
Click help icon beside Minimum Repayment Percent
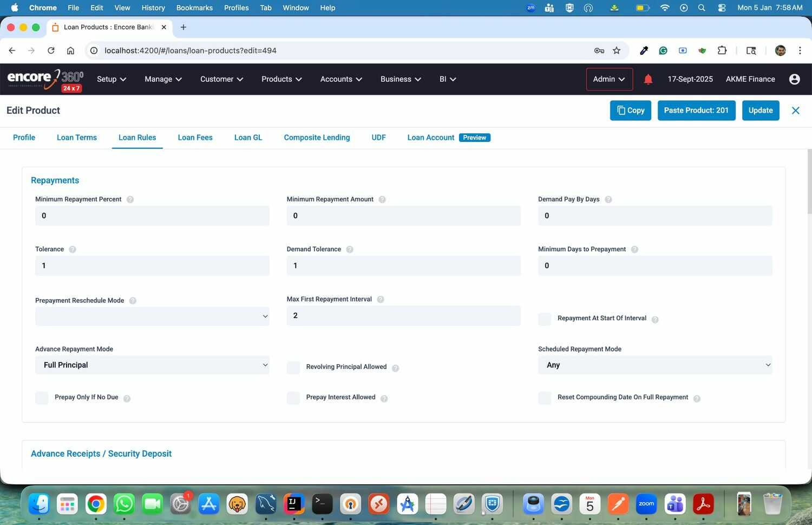[130, 199]
